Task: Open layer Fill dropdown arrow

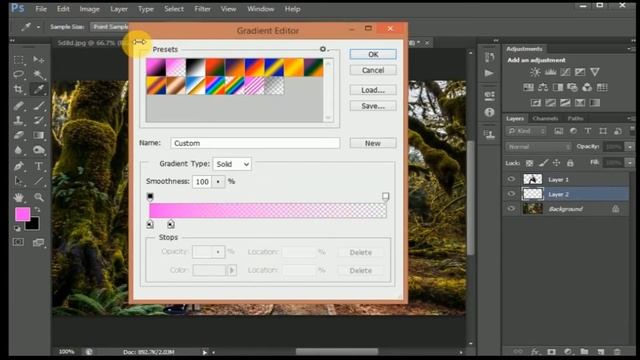Action: 630,162
